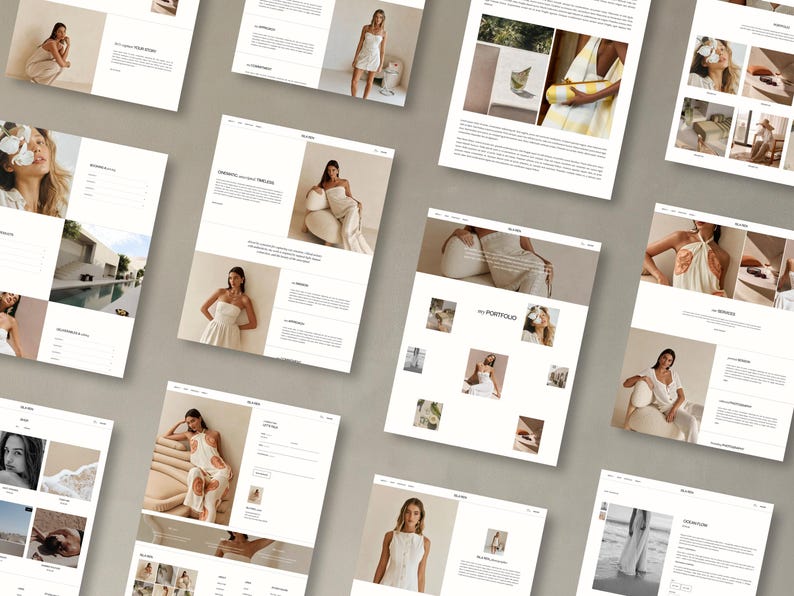Open the photo of the woman in the white mini dress
Screen dimensions: 794x596
tap(370, 51)
